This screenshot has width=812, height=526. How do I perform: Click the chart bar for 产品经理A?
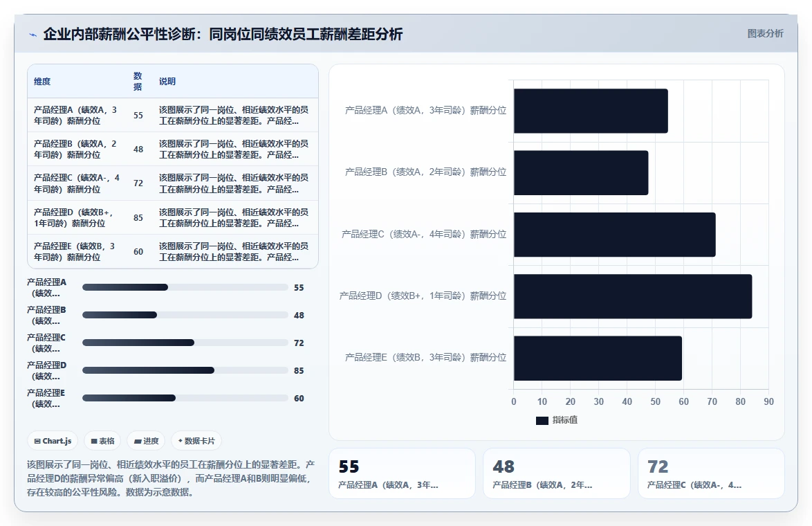591,111
